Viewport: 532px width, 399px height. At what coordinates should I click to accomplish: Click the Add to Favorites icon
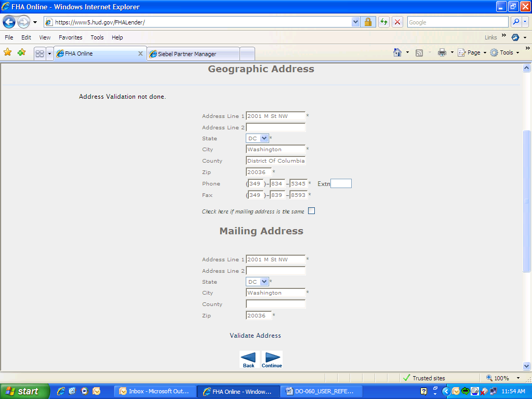21,52
